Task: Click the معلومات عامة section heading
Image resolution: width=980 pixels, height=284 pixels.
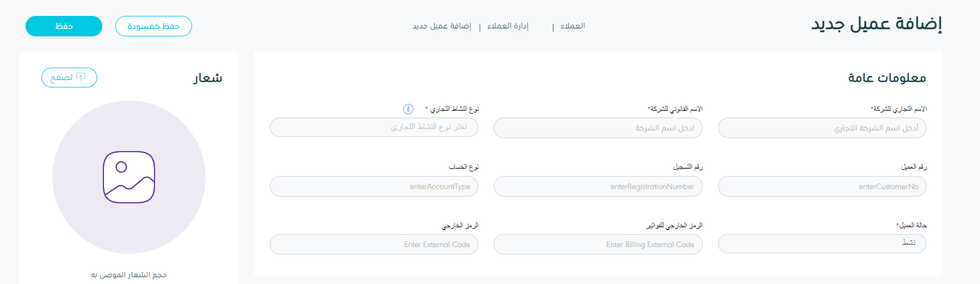Action: pos(887,78)
